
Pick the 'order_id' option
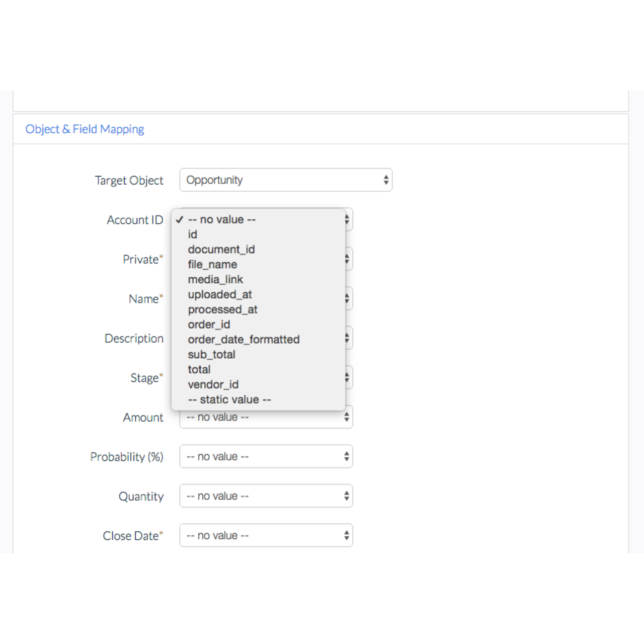click(209, 325)
